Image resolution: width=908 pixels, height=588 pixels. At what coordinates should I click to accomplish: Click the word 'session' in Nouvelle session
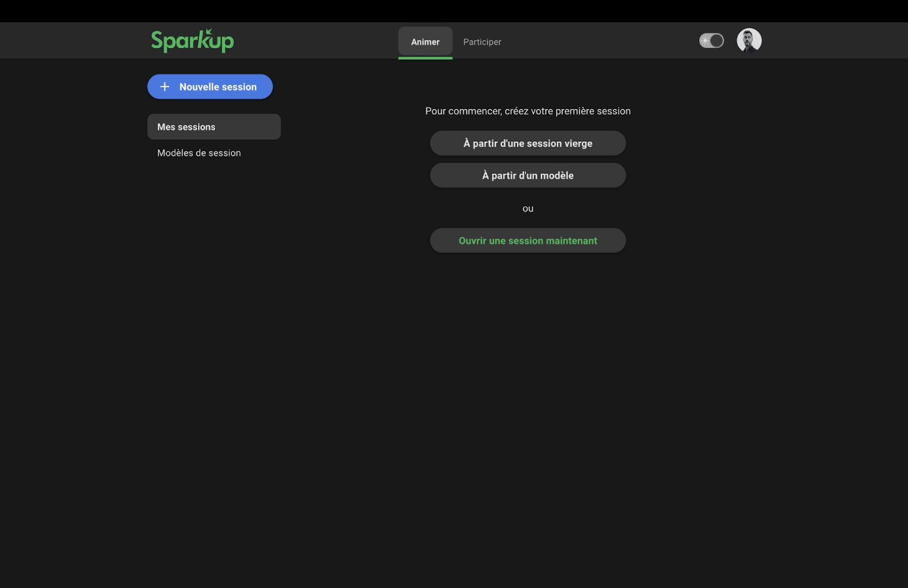point(239,87)
